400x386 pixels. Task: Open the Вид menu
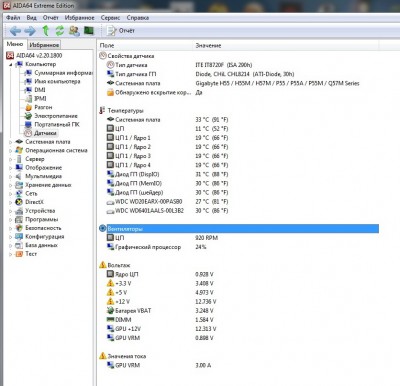pyautogui.click(x=31, y=18)
